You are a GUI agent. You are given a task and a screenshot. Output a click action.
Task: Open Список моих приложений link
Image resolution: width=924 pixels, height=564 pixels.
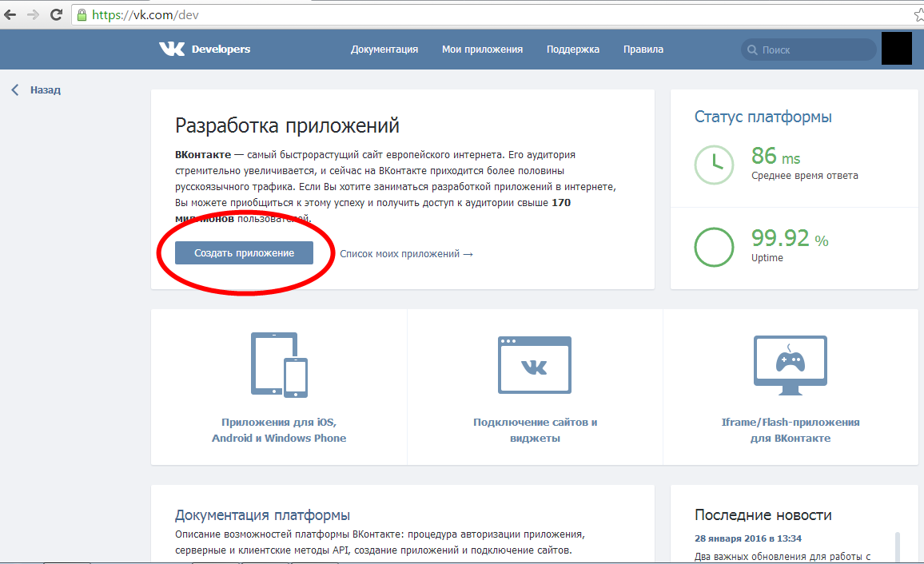click(406, 254)
